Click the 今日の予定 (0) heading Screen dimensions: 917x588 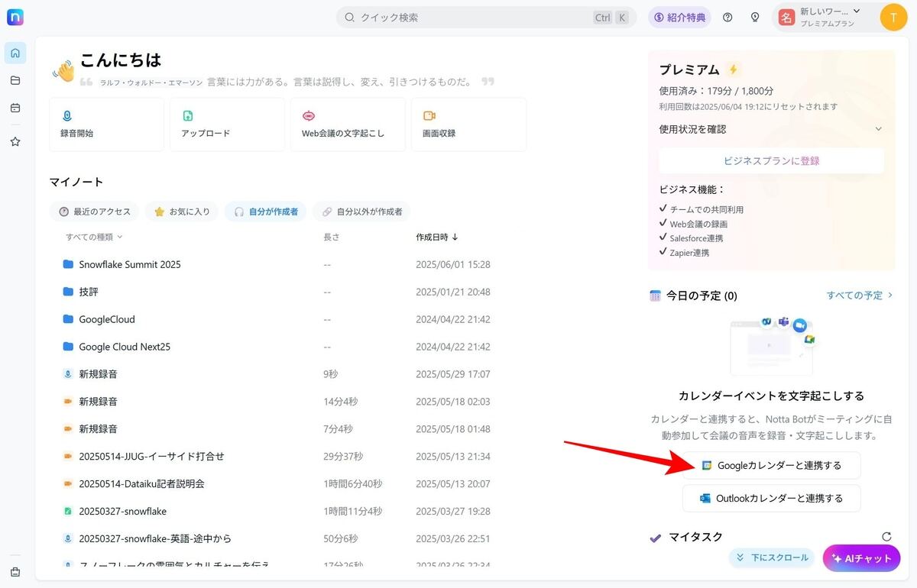[702, 296]
